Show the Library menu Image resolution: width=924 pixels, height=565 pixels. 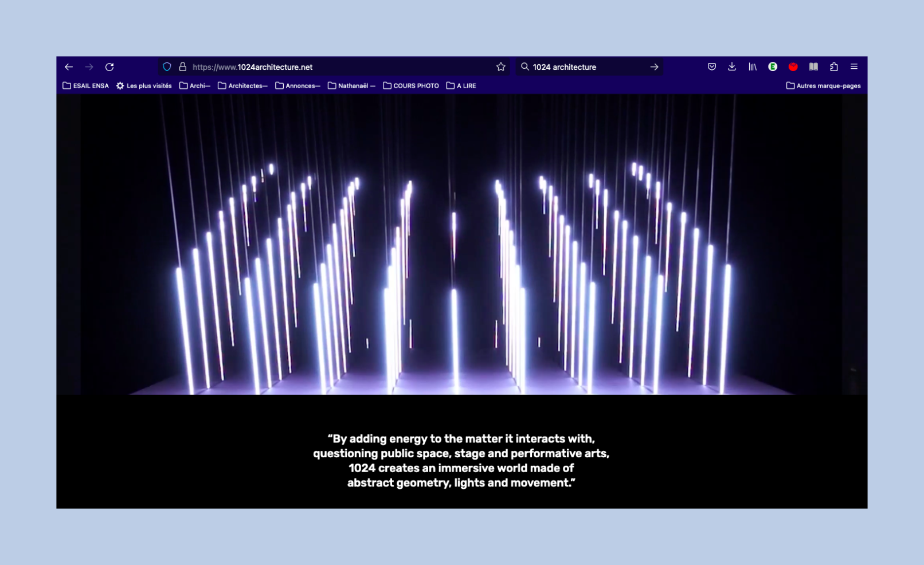[752, 67]
